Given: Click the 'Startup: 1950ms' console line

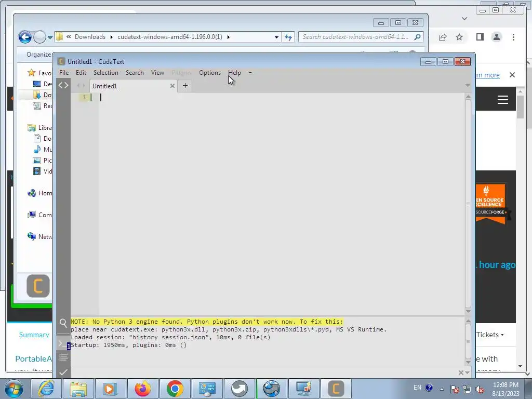Looking at the screenshot, I should point(129,345).
